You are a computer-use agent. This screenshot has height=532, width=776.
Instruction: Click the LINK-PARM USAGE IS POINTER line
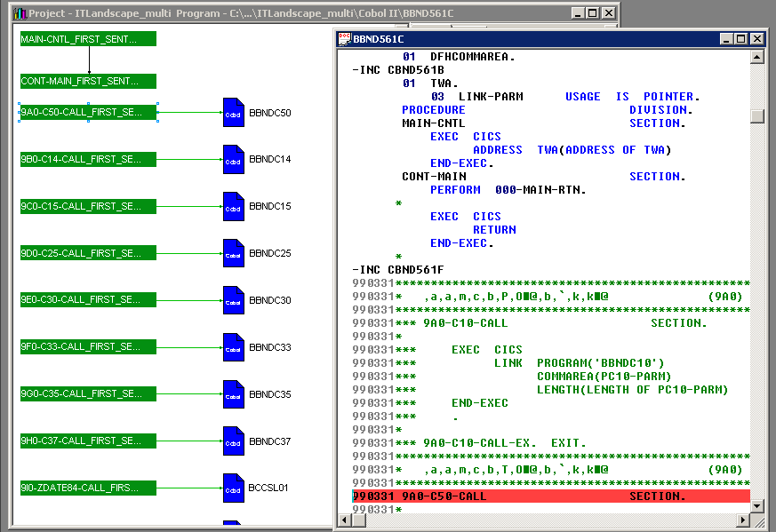click(565, 97)
